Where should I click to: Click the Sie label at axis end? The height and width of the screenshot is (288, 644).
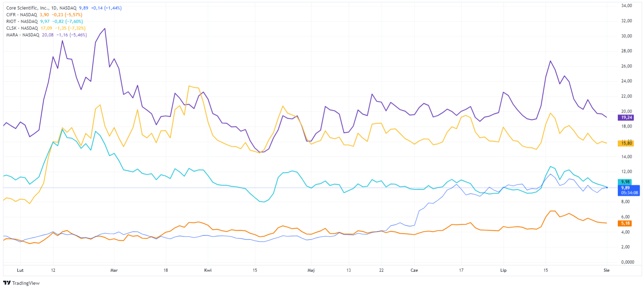coord(606,270)
